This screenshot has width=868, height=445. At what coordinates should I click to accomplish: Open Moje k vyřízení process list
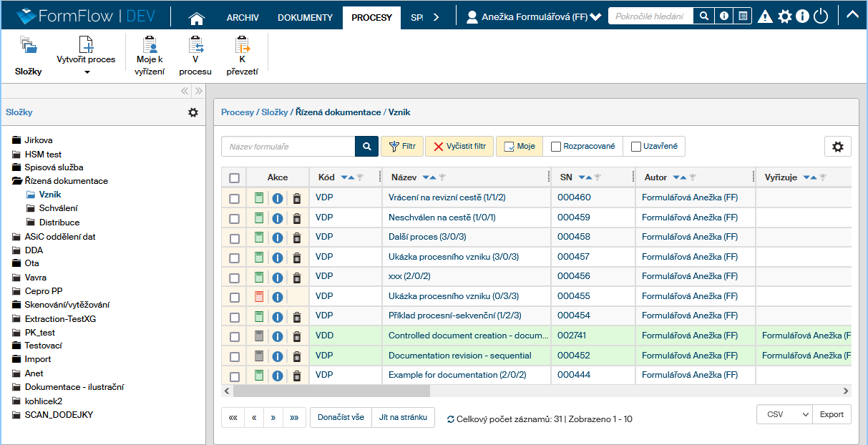150,56
